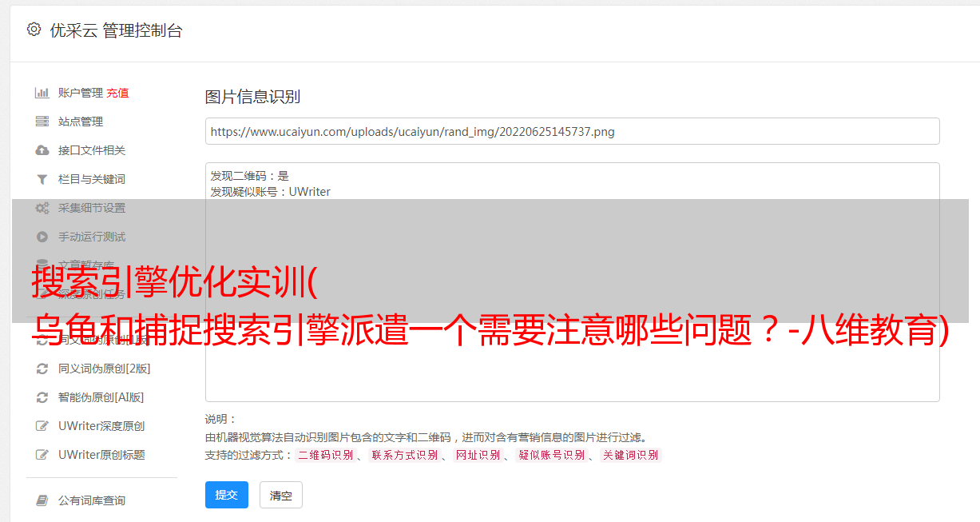Open the 接口文件相关 menu label
The height and width of the screenshot is (522, 980).
pyautogui.click(x=92, y=150)
